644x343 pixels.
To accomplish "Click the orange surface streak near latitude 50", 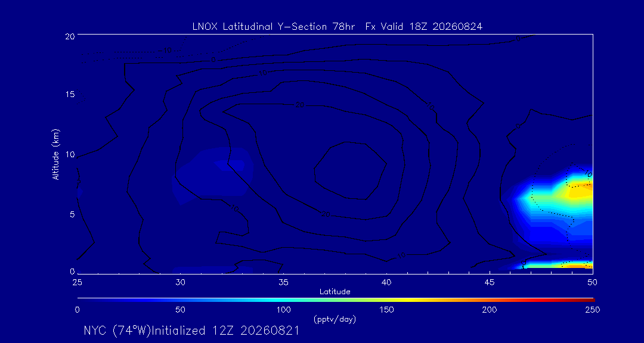I will (x=575, y=266).
